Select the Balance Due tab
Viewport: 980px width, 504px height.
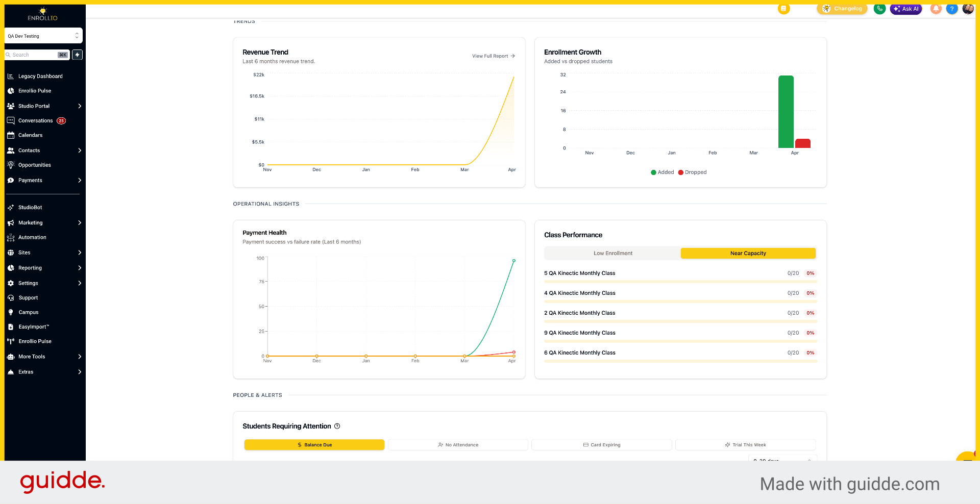pos(314,445)
